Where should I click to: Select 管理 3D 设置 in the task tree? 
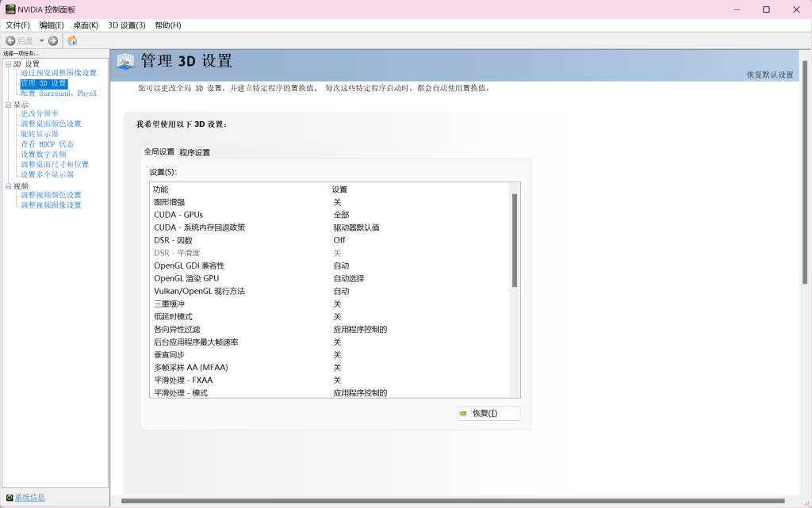[44, 83]
